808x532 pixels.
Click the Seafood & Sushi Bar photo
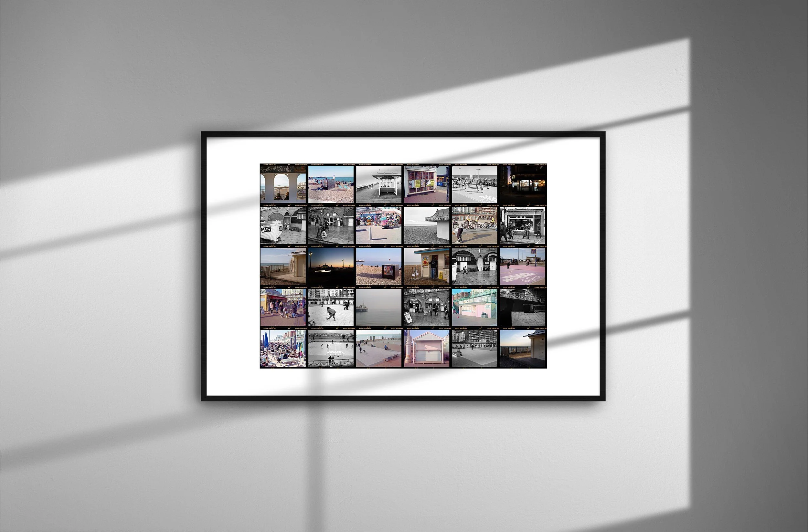[x=283, y=184]
